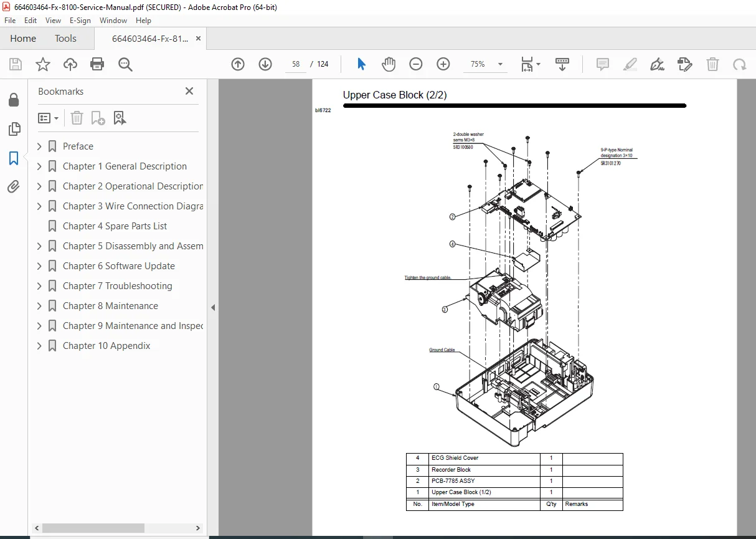The height and width of the screenshot is (539, 756).
Task: Delete the page with the trash icon
Action: tap(712, 64)
